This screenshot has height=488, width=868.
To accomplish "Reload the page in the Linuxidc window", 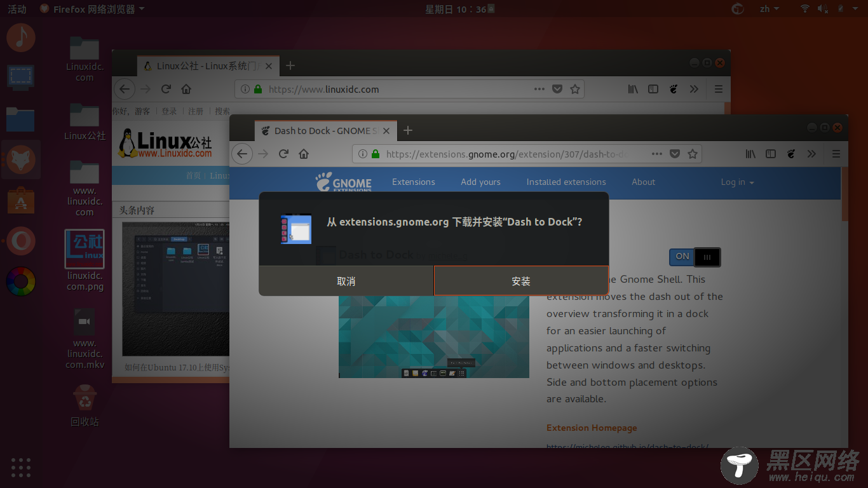I will coord(166,89).
